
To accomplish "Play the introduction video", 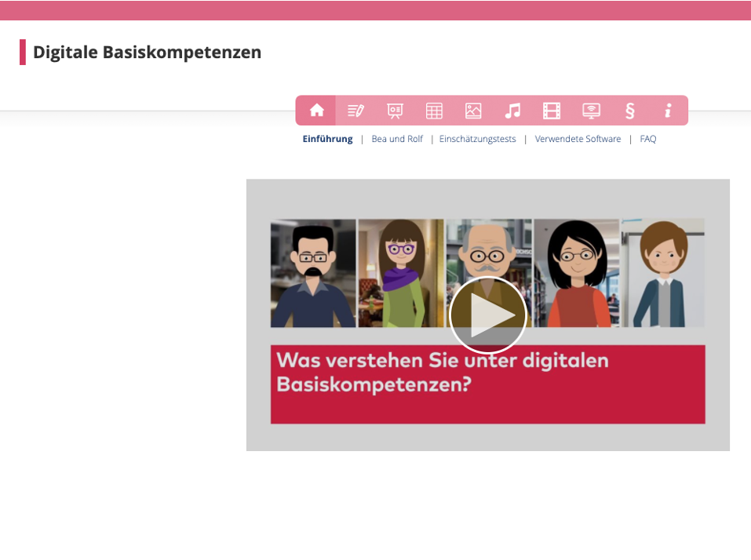I will [x=487, y=315].
